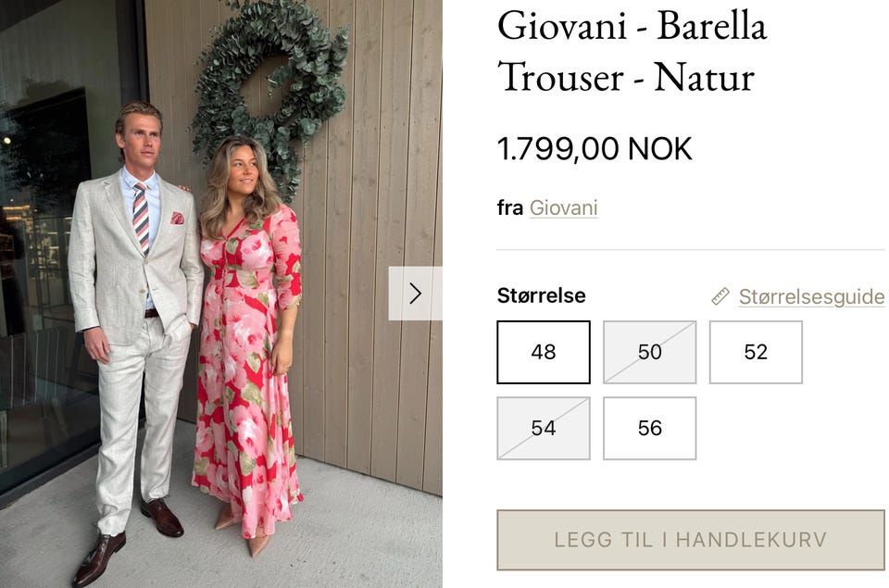Click the word fra before the brand

point(509,208)
